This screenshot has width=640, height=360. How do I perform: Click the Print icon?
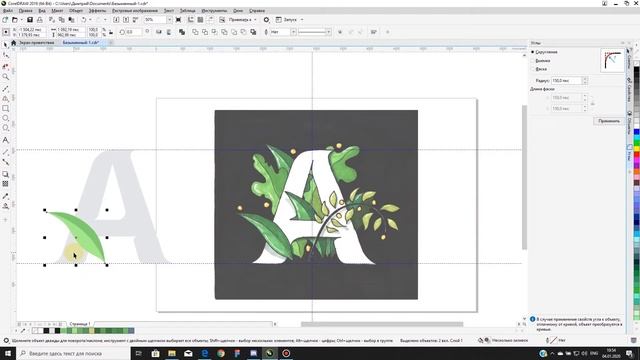coord(40,20)
